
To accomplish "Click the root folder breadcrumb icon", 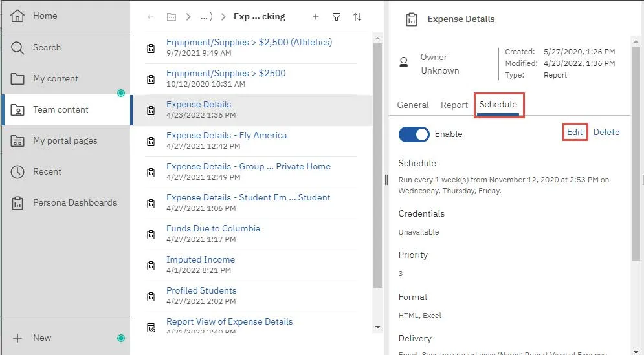I will coord(172,17).
